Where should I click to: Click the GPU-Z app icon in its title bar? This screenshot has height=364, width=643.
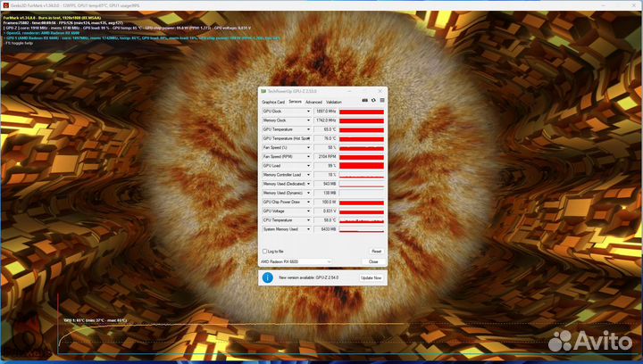coord(263,91)
